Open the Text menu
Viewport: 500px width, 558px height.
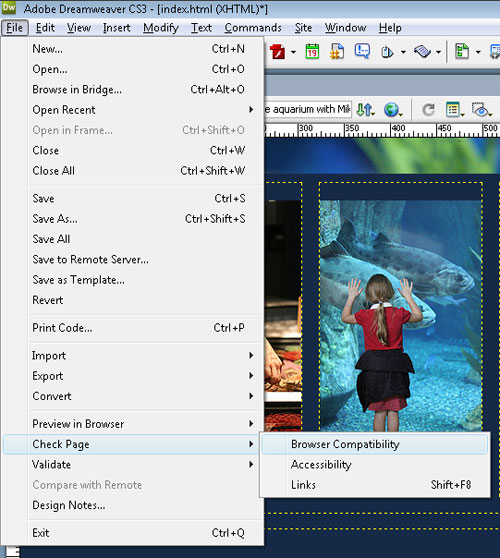tap(201, 28)
